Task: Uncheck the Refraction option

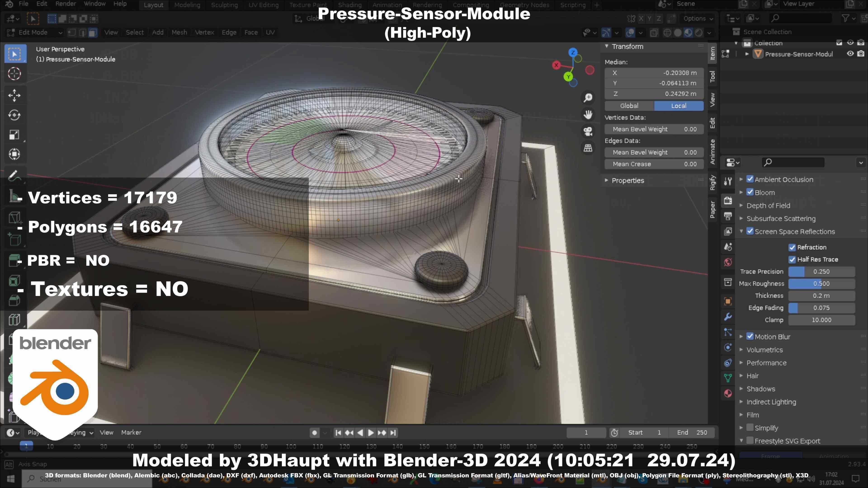Action: [792, 248]
